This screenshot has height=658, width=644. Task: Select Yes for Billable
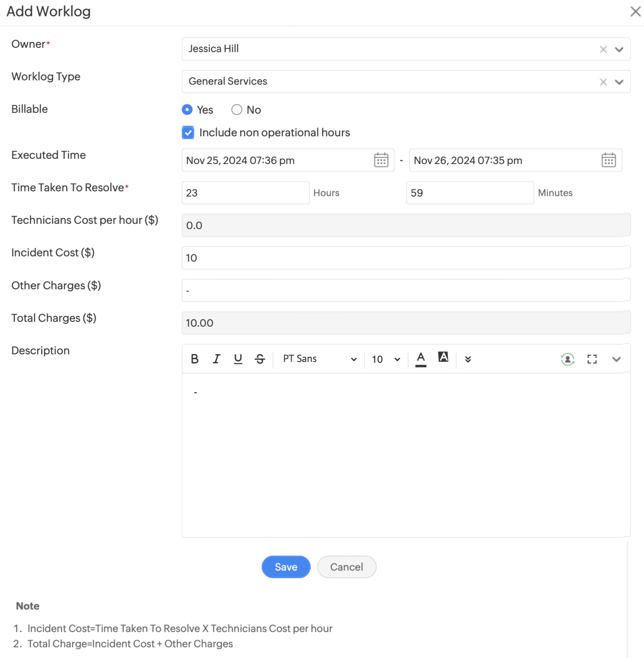coord(187,110)
